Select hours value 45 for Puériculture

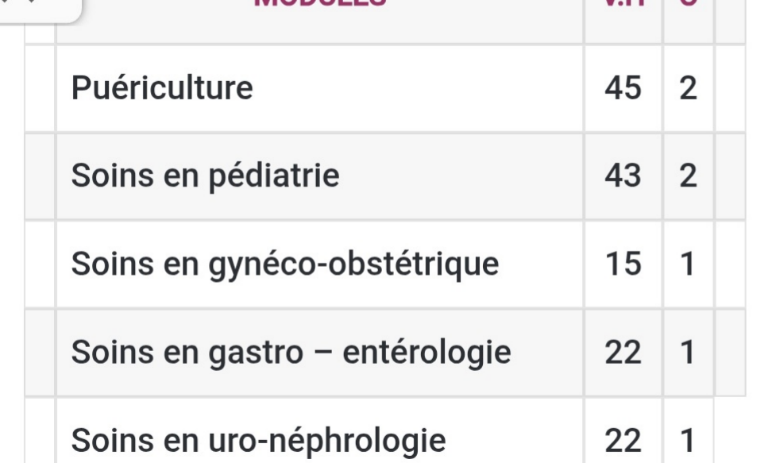click(623, 88)
